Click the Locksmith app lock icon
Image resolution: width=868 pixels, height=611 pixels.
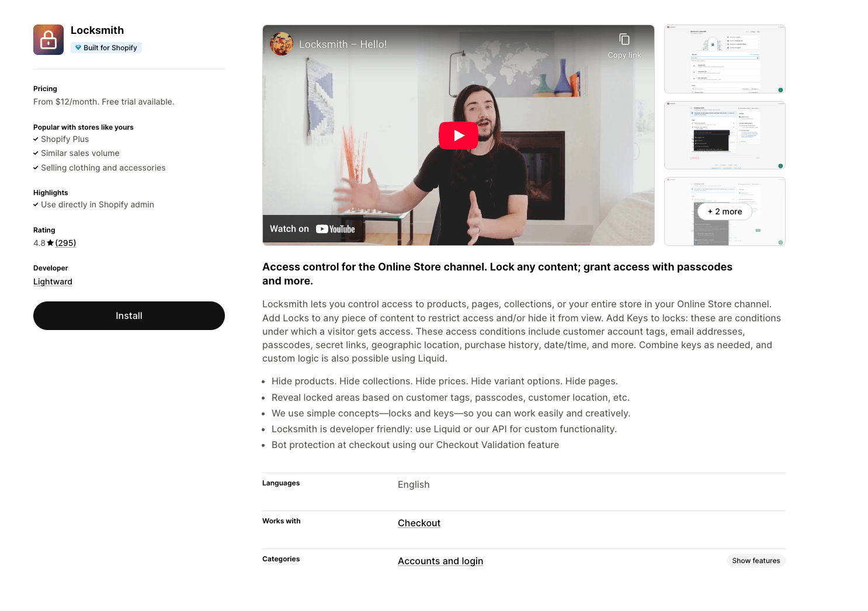tap(48, 40)
